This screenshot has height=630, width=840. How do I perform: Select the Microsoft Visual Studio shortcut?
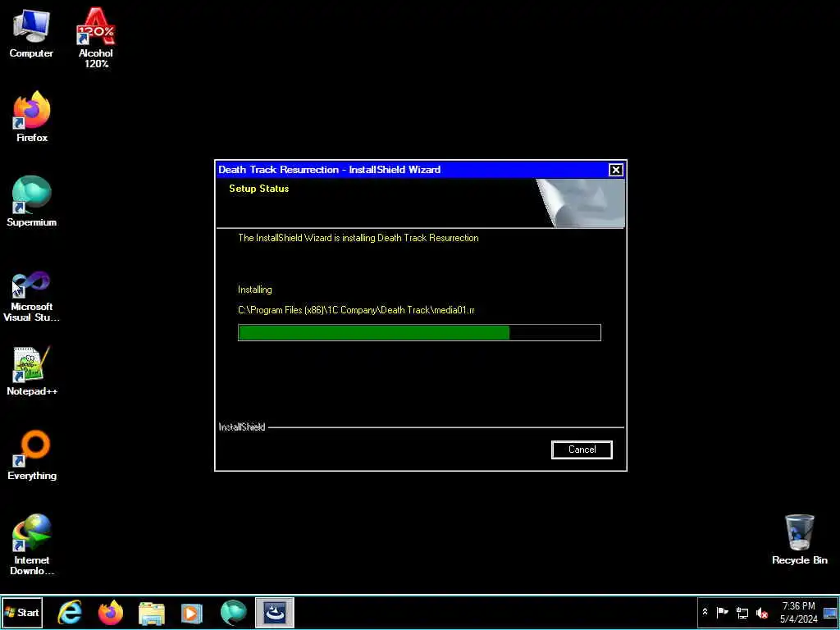pyautogui.click(x=32, y=295)
